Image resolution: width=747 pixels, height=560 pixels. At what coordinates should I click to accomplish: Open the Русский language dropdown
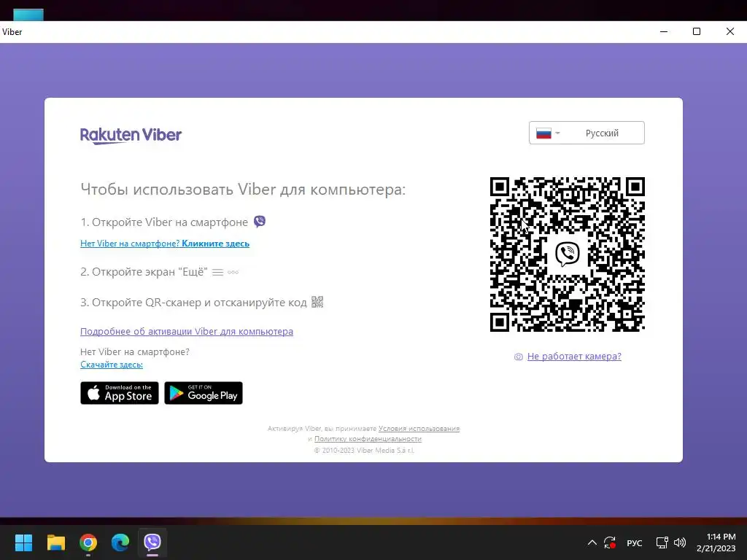click(587, 133)
